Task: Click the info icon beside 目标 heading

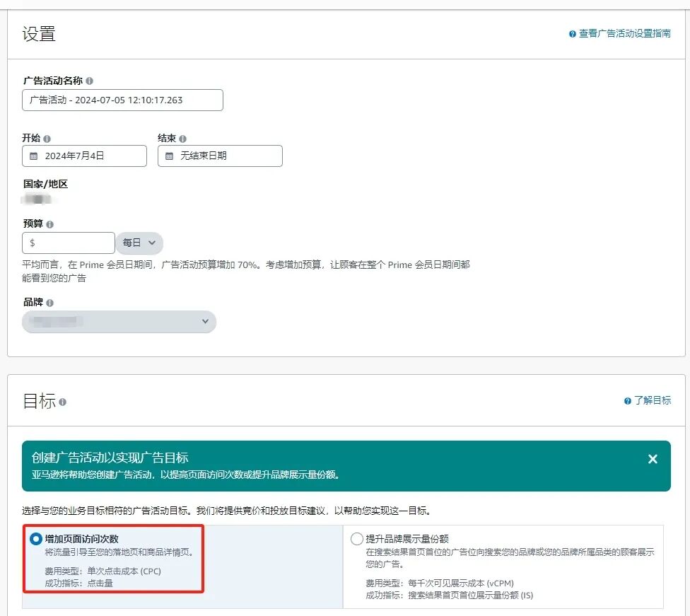Action: pos(61,402)
